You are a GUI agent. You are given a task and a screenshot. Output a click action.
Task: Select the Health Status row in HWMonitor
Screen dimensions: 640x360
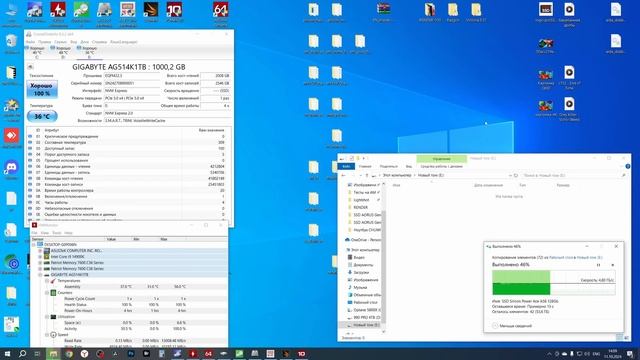129,305
